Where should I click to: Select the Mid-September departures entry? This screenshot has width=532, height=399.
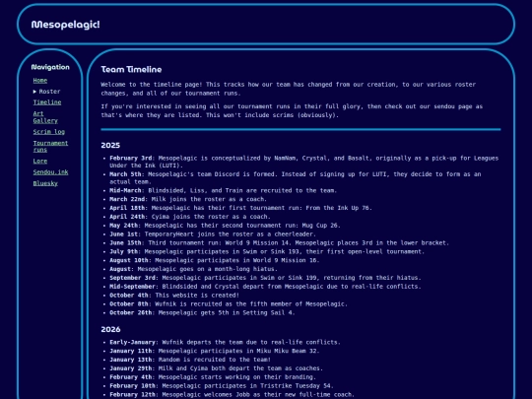pyautogui.click(x=265, y=287)
